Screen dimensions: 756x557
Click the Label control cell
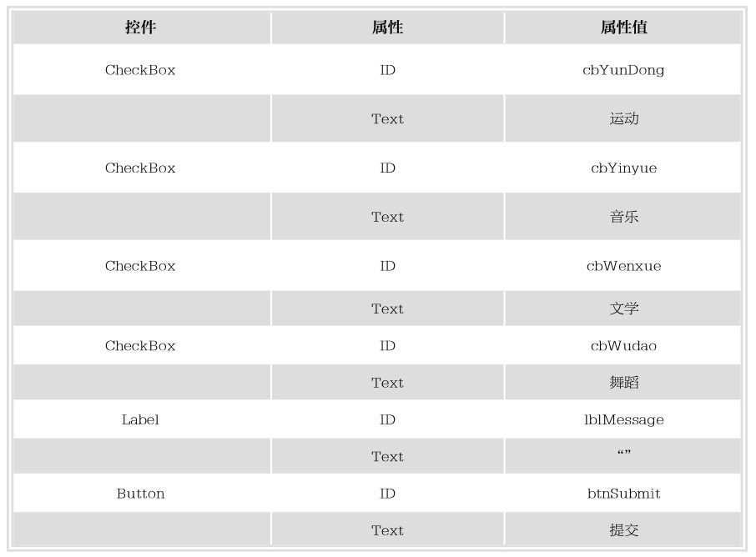tap(141, 419)
